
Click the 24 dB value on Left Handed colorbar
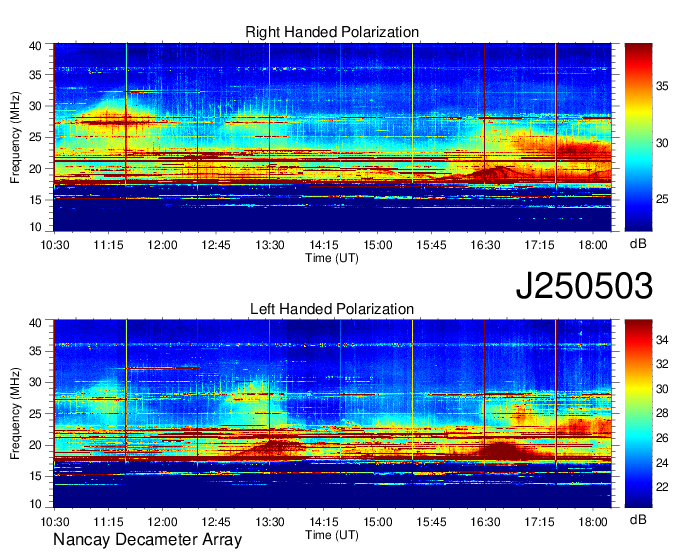click(662, 463)
